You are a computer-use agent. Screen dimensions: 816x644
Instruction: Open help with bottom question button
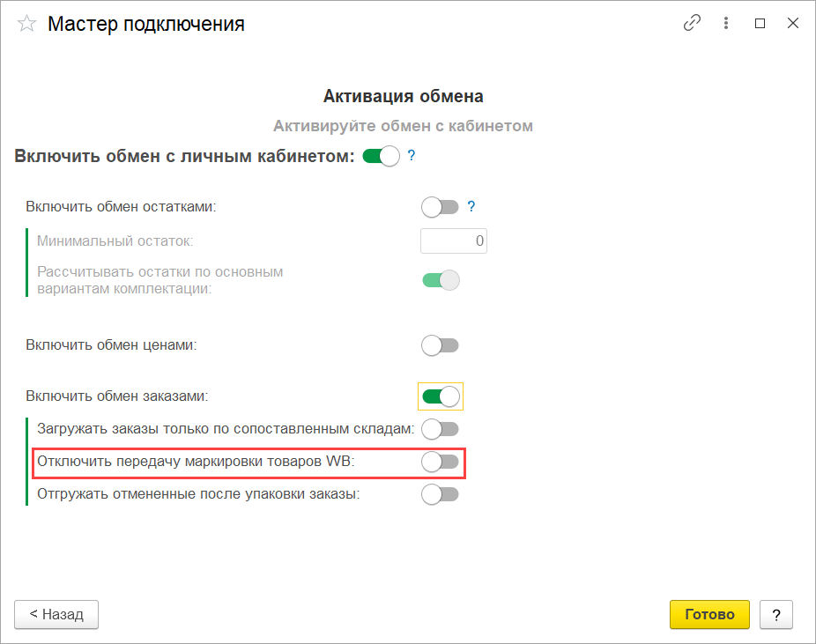pos(776,614)
